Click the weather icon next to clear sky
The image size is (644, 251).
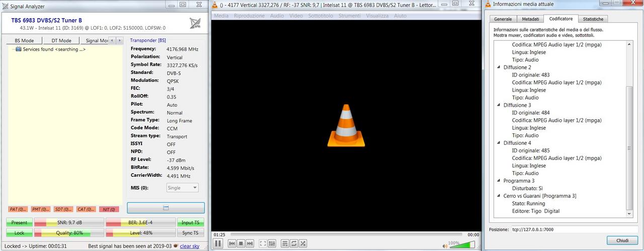pos(176,246)
